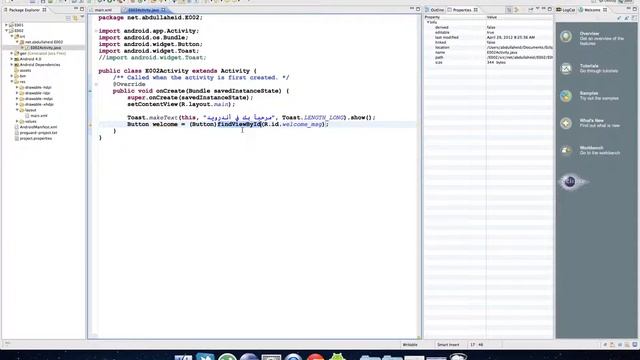Screen dimensions: 640x360
Task: Select the Welcome tab
Action: pos(592,10)
